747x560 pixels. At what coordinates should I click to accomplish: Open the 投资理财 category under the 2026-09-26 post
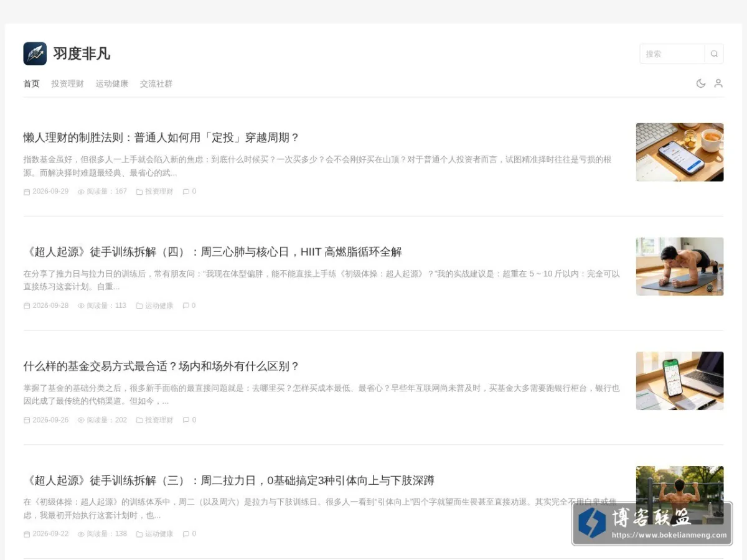click(159, 420)
